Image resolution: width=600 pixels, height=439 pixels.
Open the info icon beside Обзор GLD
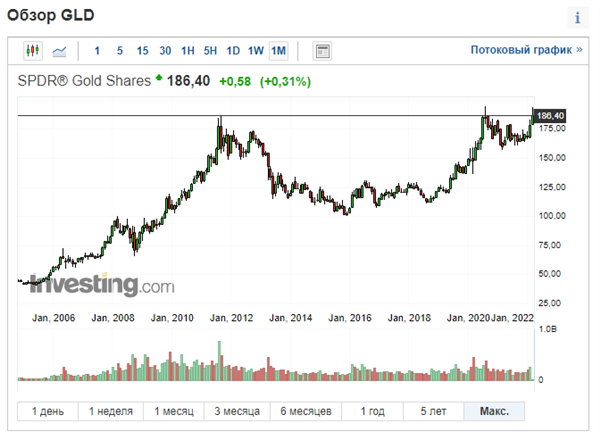[577, 18]
